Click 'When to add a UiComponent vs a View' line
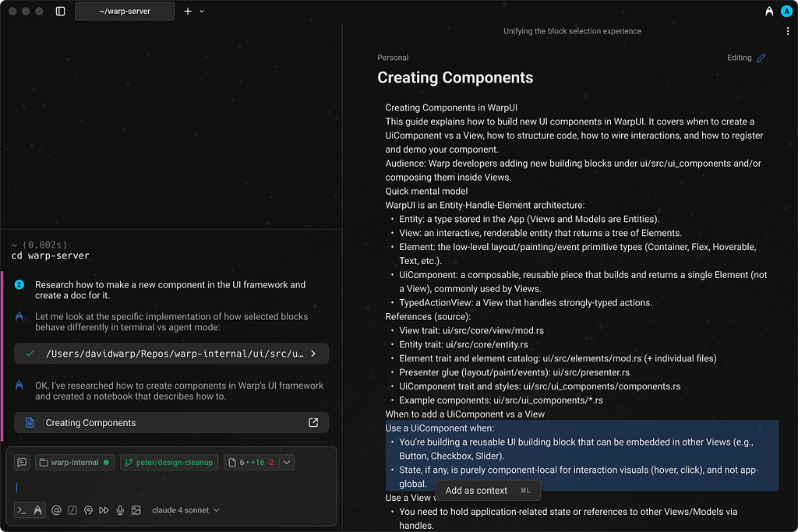 click(x=464, y=414)
